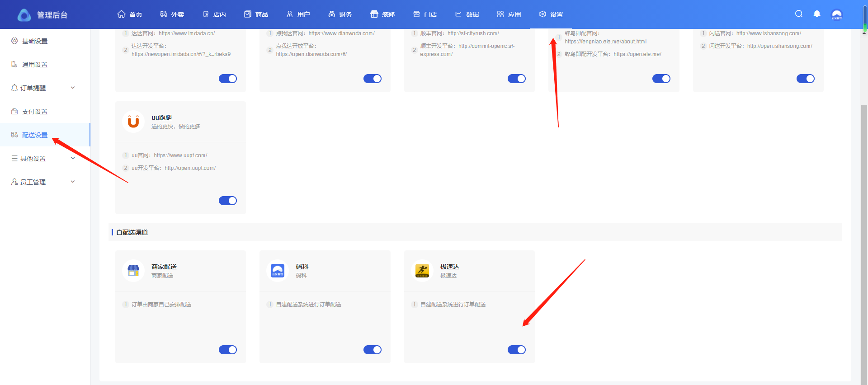The image size is (868, 385).
Task: Toggle the 极速达 delivery switch
Action: [516, 350]
